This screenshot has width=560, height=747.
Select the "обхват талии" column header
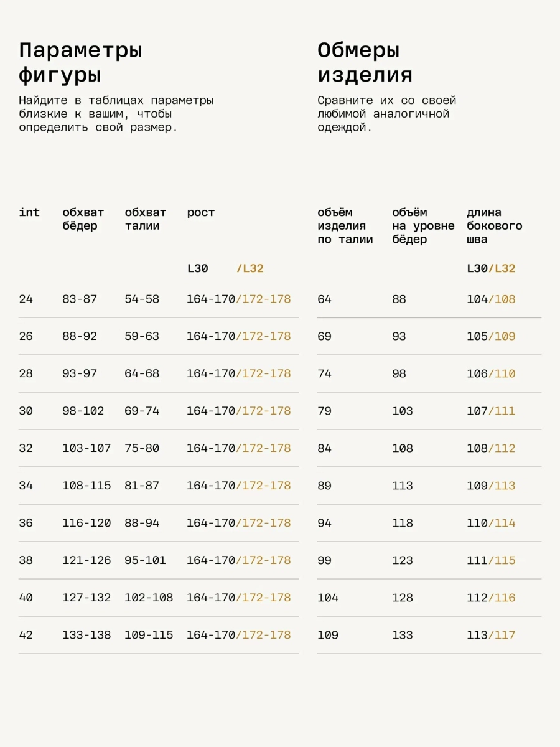146,219
